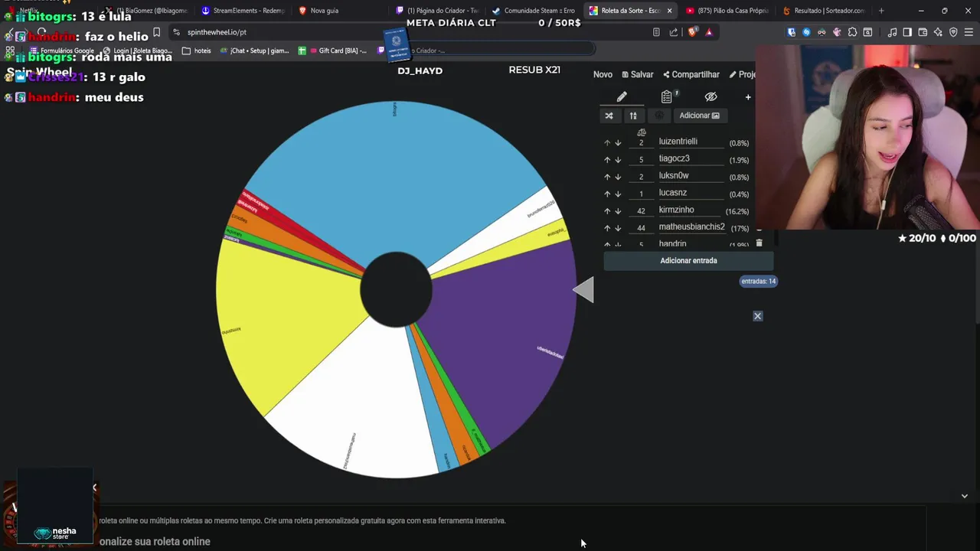Move tiagocz3 entry up
The height and width of the screenshot is (551, 980).
pos(607,160)
